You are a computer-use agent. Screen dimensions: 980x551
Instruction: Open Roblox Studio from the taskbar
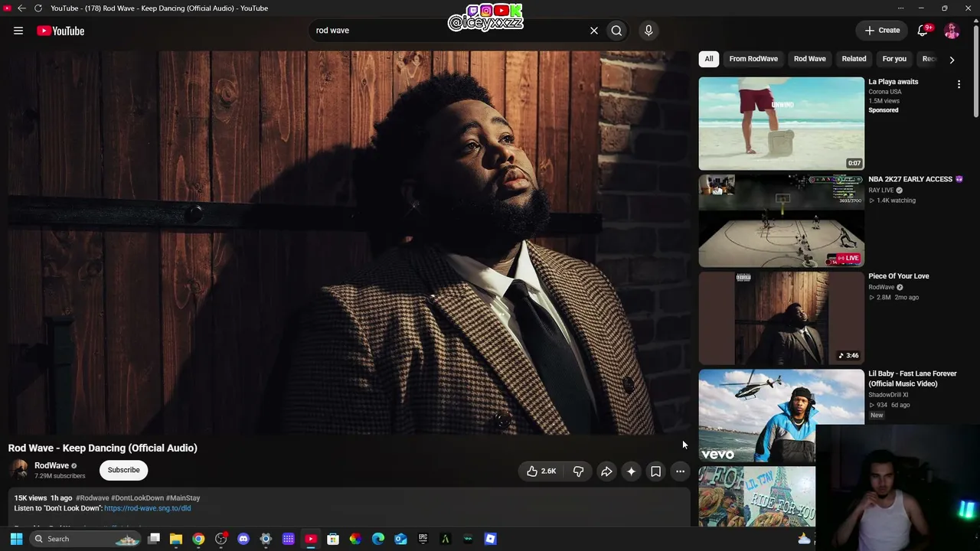point(491,539)
